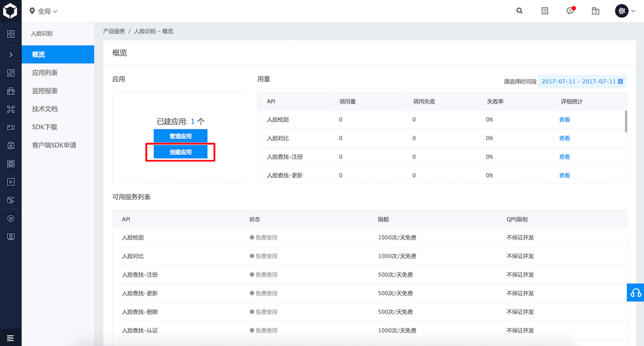Viewport: 644px width, 346px height.
Task: Open the help folder icon with question mark
Action: point(595,11)
